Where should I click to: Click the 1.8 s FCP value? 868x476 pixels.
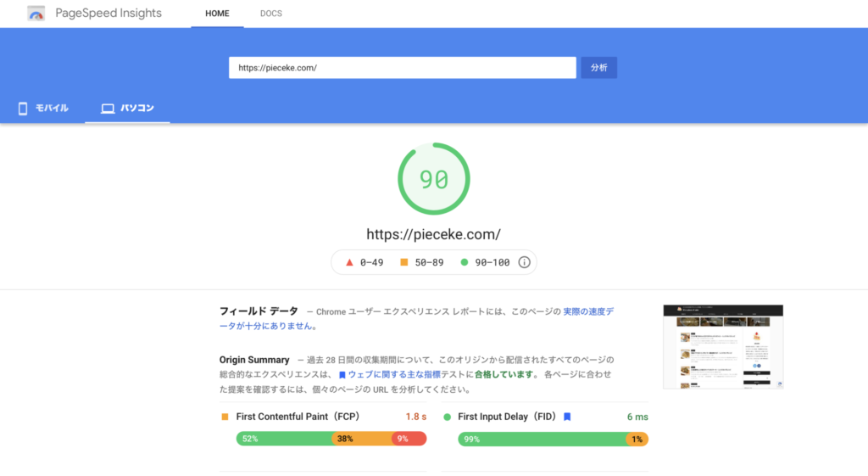pos(415,417)
